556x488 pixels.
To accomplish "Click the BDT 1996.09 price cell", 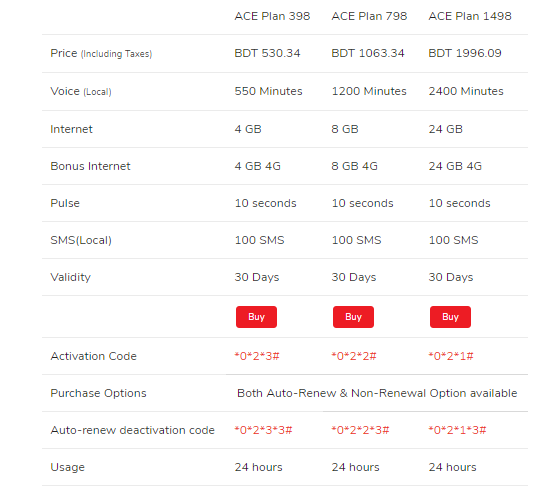I will pos(465,53).
